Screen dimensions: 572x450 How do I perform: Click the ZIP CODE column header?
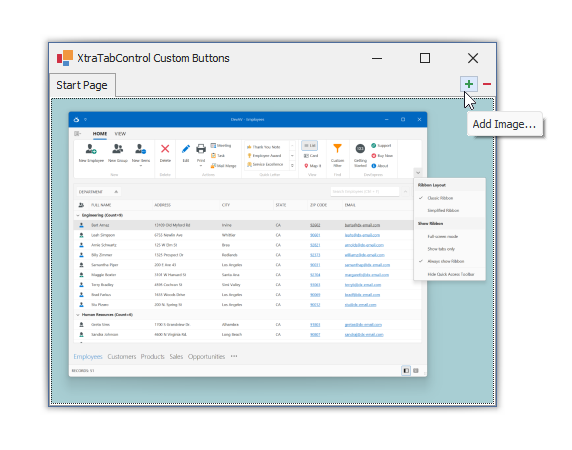318,205
